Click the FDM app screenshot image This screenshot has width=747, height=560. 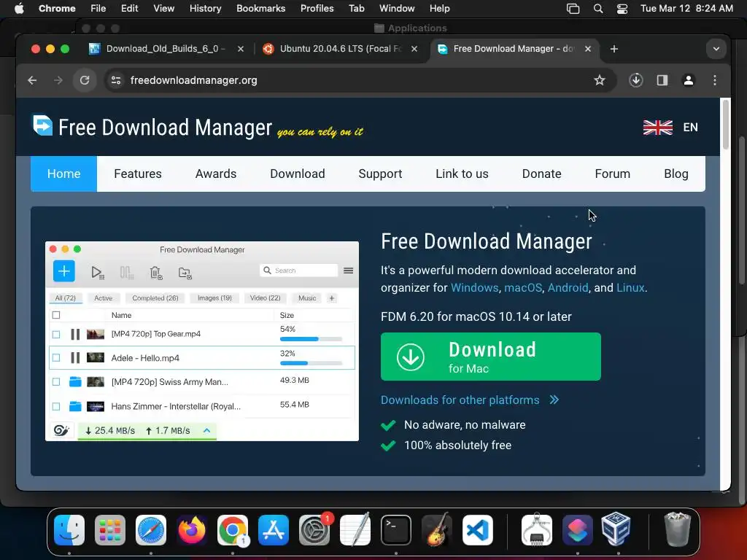click(202, 341)
